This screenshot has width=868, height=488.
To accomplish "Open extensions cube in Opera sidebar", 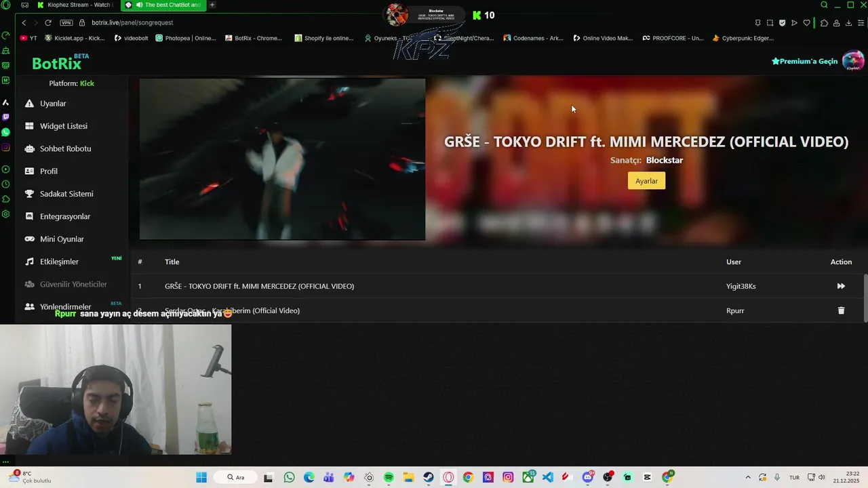I will coord(6,199).
